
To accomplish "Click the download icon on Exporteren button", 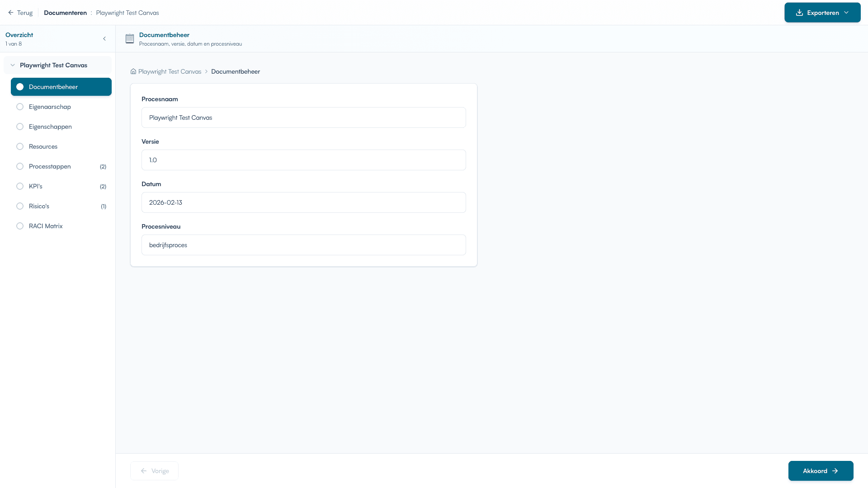I will click(x=799, y=12).
